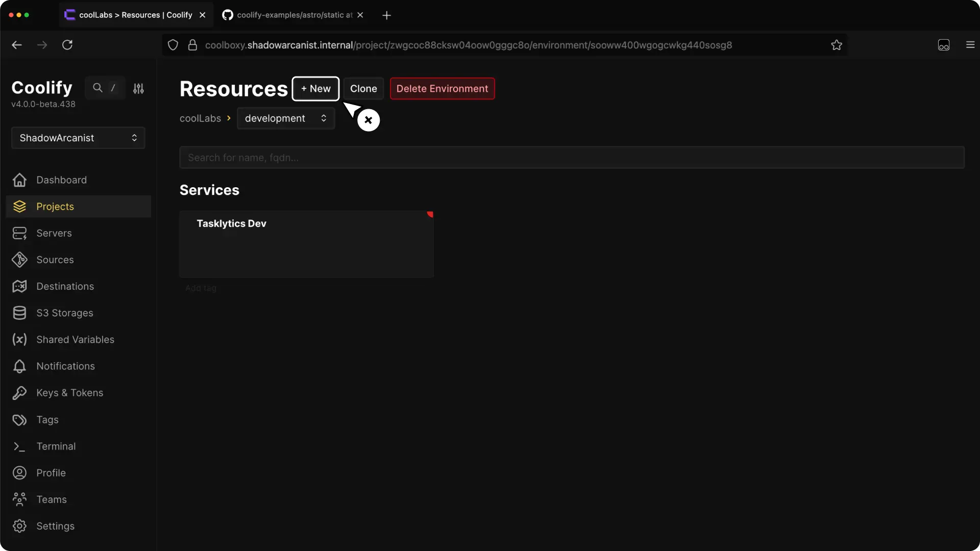The width and height of the screenshot is (980, 551).
Task: Open the Servers sidebar icon
Action: (x=19, y=233)
